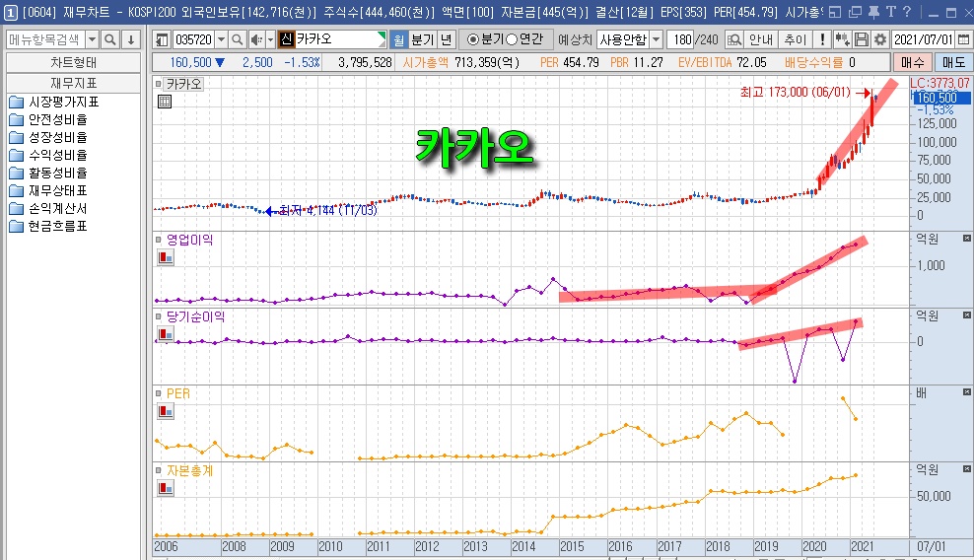Click the 180 bar count field
The image size is (974, 560).
pyautogui.click(x=681, y=39)
